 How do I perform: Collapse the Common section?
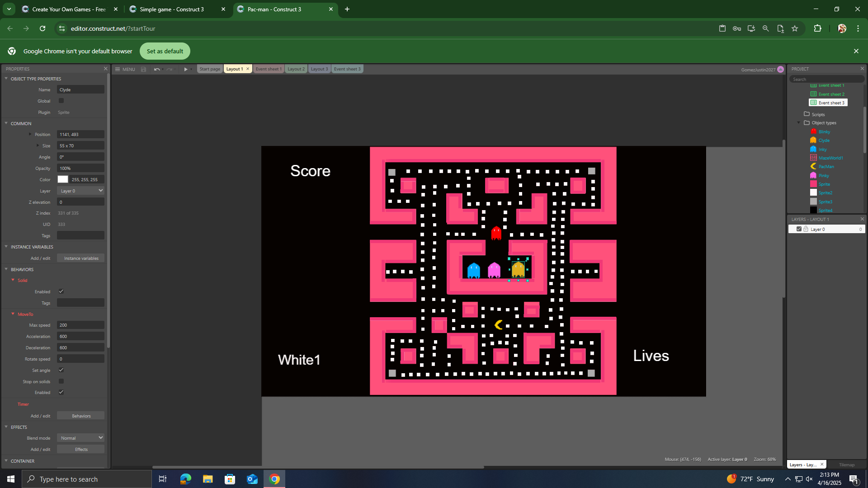click(6, 123)
